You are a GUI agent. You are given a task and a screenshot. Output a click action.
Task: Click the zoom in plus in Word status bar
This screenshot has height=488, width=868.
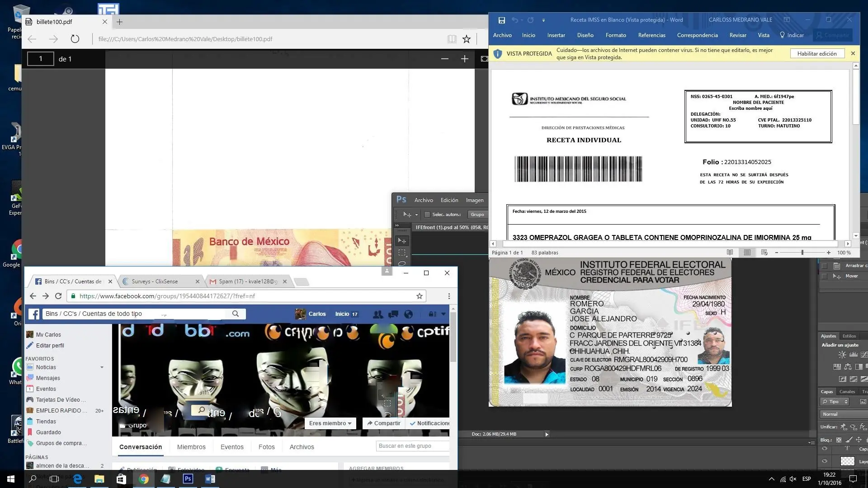click(x=828, y=253)
